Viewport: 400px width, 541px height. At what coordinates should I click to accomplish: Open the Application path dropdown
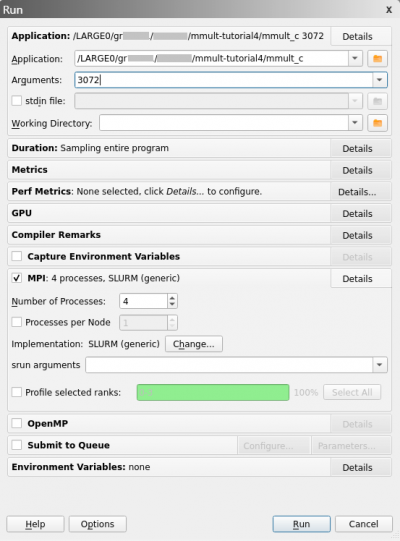pyautogui.click(x=355, y=59)
